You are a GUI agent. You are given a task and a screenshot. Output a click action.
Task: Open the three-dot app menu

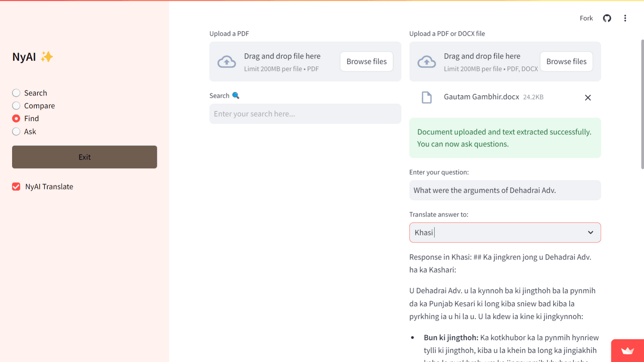625,18
